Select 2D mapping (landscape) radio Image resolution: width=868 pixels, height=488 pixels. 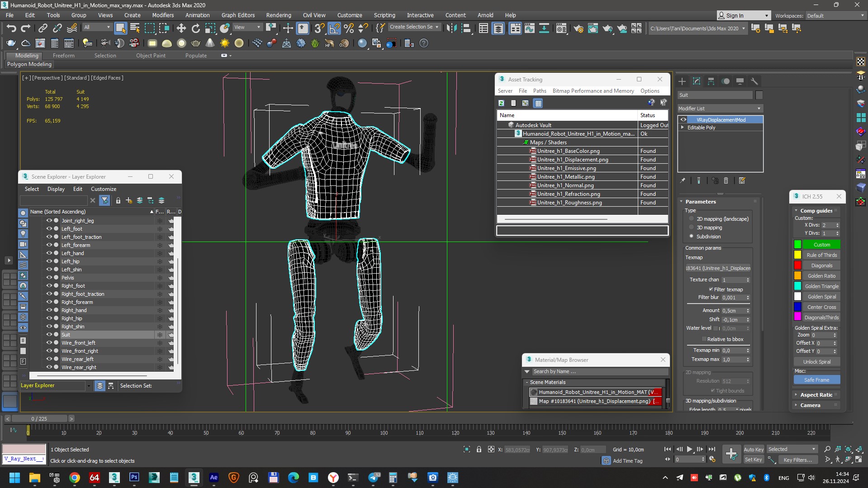tap(691, 218)
